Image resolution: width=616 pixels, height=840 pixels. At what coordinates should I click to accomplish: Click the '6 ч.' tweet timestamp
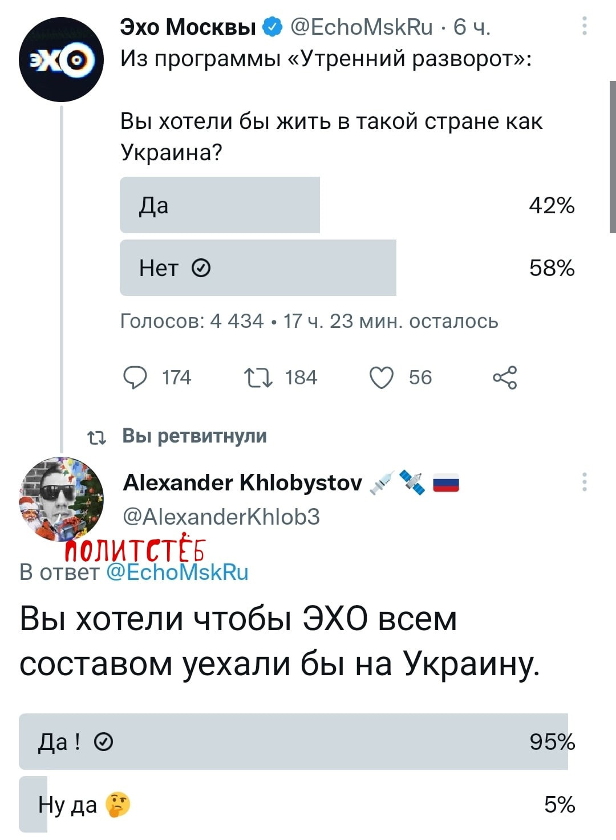click(x=472, y=27)
